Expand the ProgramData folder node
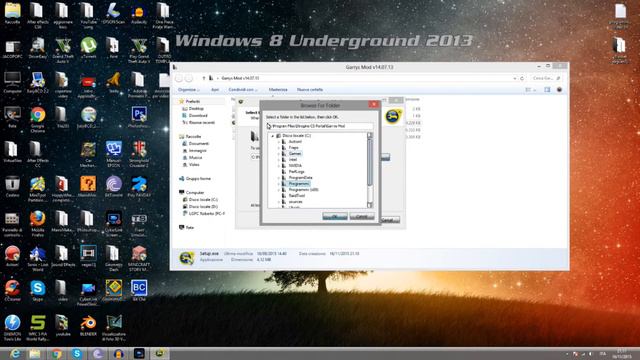The height and width of the screenshot is (360, 640). [x=279, y=178]
